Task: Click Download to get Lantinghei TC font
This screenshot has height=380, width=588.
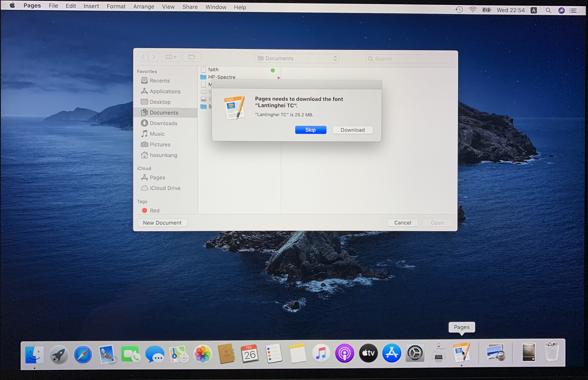Action: 352,130
